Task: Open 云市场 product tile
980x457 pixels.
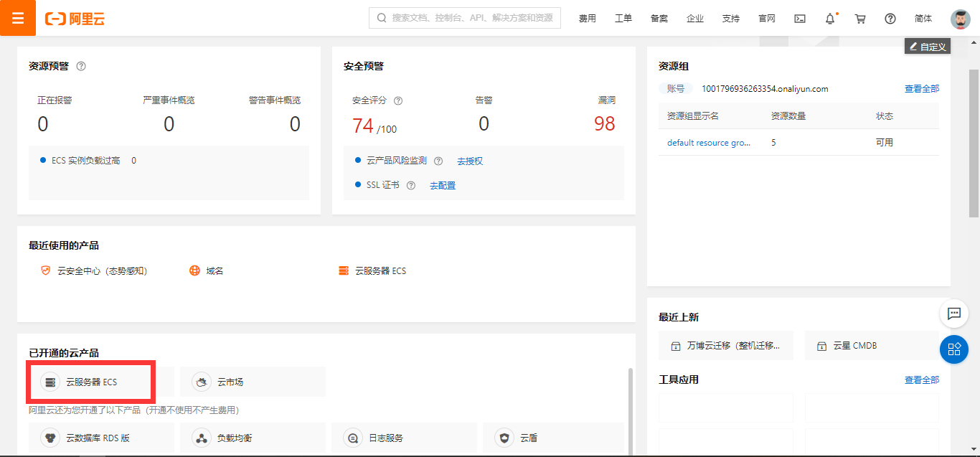Action: (253, 382)
